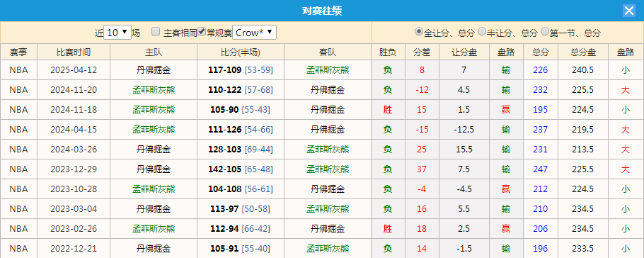Viewport: 644px width, 258px height.
Task: Click score 117-109 [53-59]
Action: click(x=241, y=70)
